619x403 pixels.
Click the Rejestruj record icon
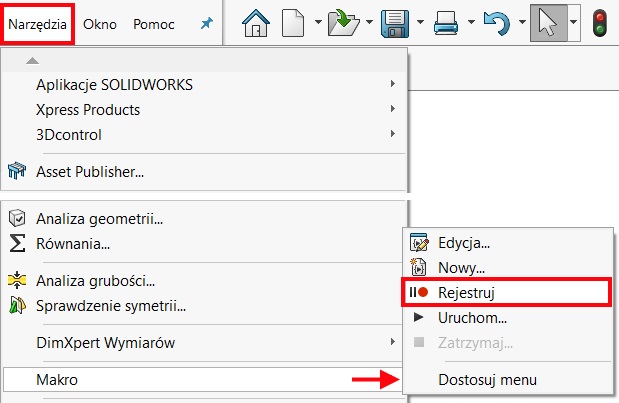point(419,292)
